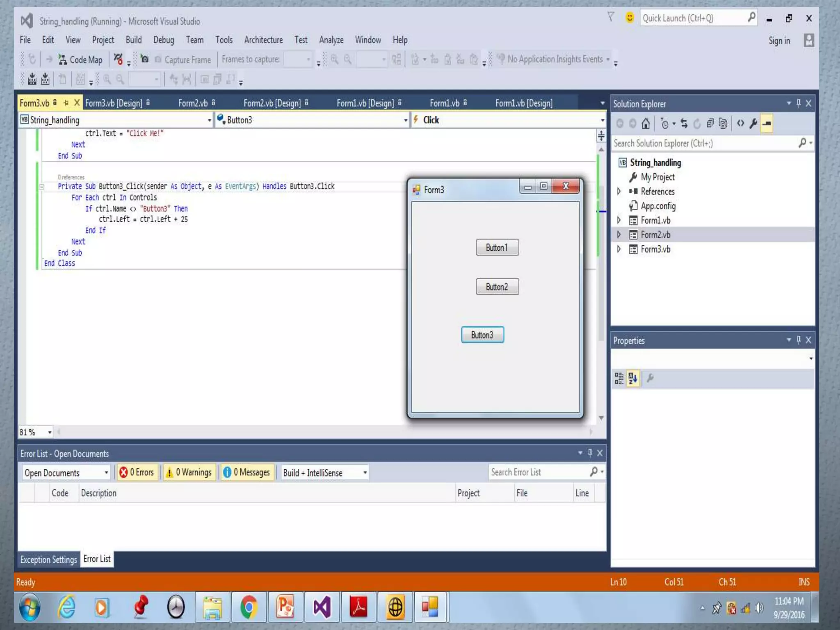Select Categorized view in Properties panel
Viewport: 840px width, 630px height.
pos(619,378)
